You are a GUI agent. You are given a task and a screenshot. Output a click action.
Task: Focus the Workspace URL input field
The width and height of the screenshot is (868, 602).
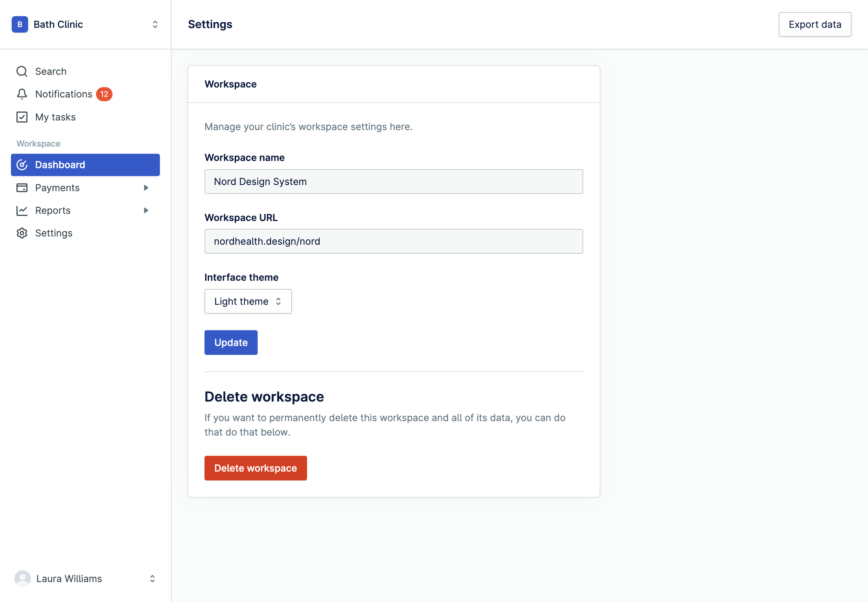pos(394,241)
